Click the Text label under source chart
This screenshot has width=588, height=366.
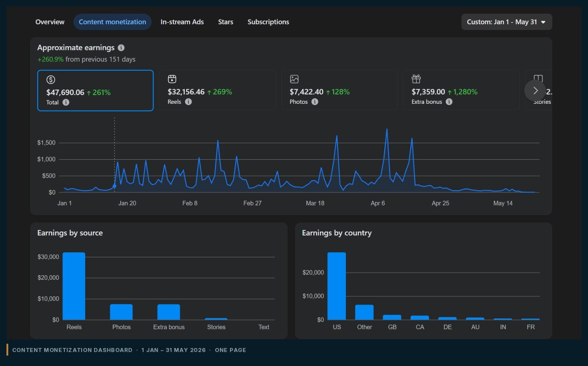tap(264, 327)
